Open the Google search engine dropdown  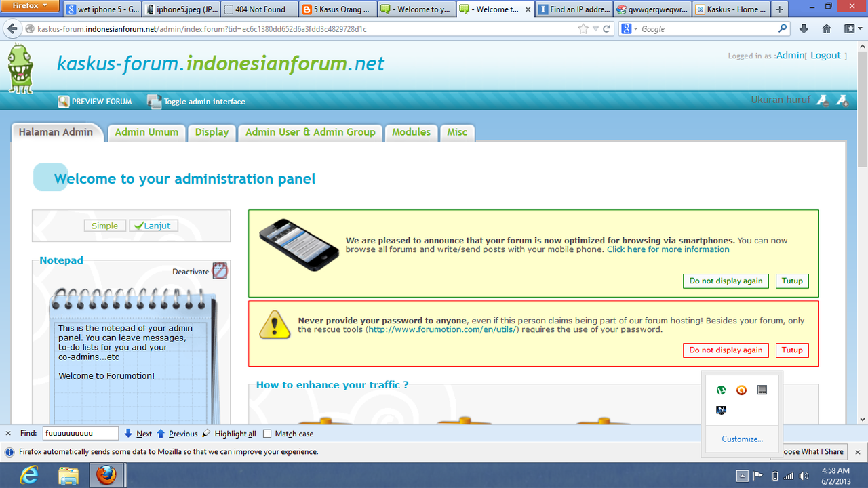coord(630,29)
